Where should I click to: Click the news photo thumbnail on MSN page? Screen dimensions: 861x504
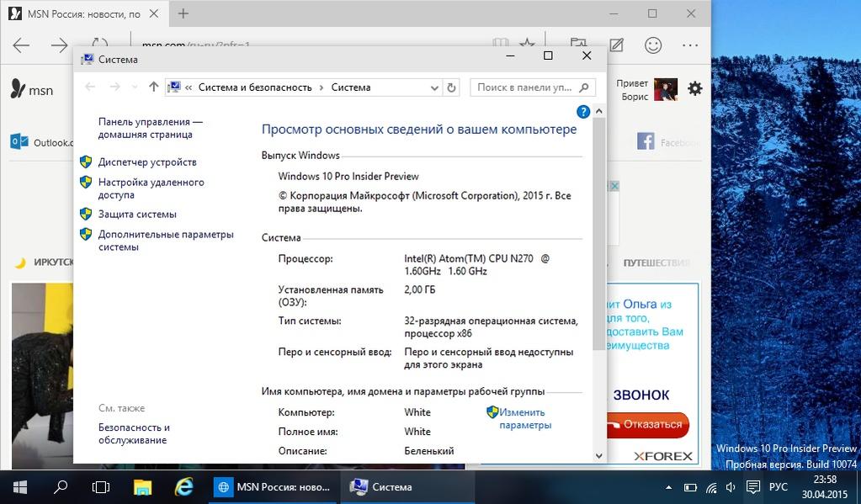pos(42,376)
